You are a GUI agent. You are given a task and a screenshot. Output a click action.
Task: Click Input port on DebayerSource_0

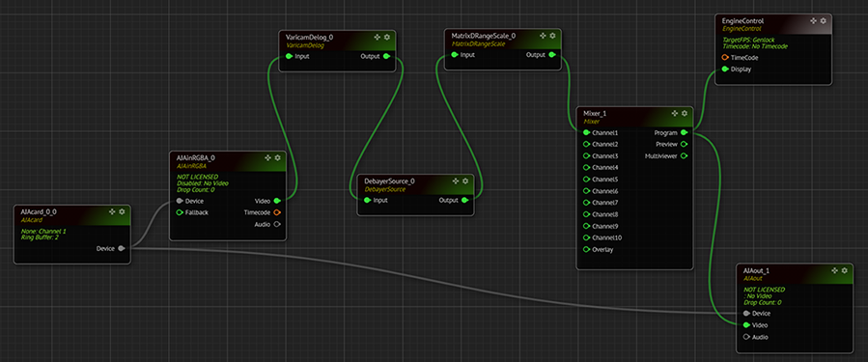[368, 201]
